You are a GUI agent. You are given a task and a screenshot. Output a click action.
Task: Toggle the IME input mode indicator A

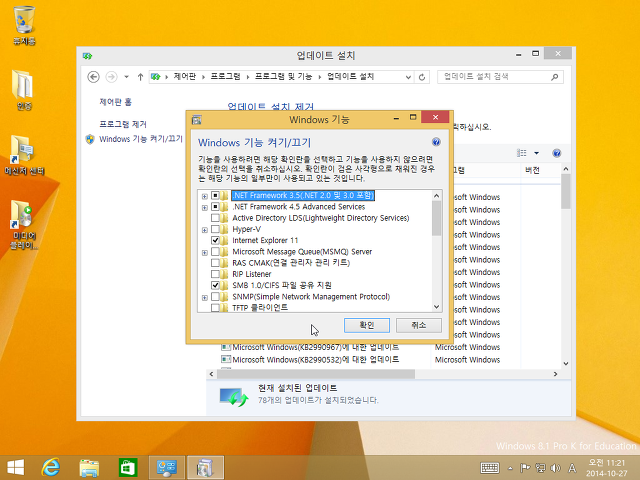pos(572,468)
